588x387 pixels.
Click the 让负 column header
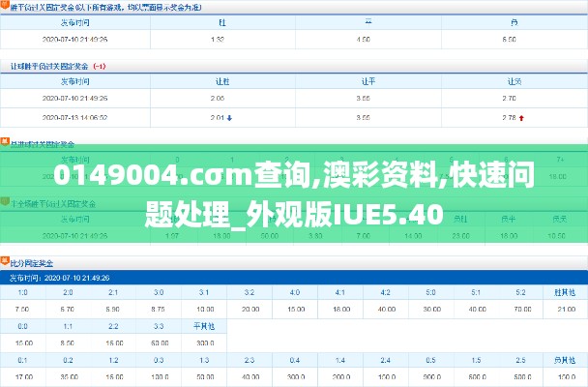click(514, 81)
